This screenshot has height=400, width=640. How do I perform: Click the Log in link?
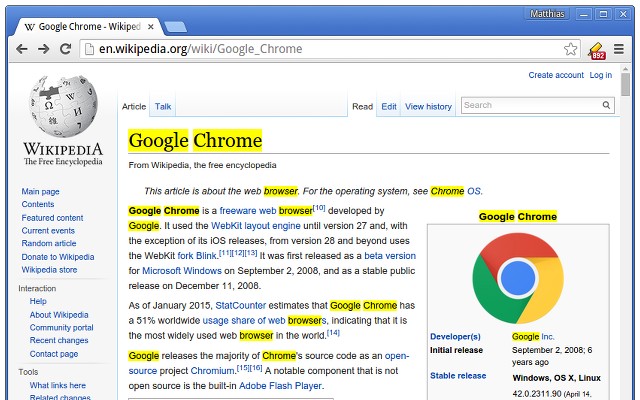[600, 75]
